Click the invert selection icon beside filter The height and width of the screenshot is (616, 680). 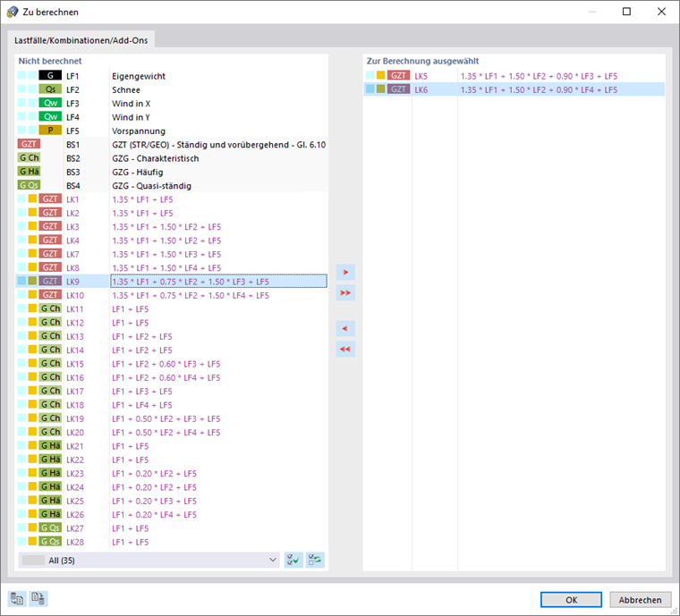(x=315, y=560)
